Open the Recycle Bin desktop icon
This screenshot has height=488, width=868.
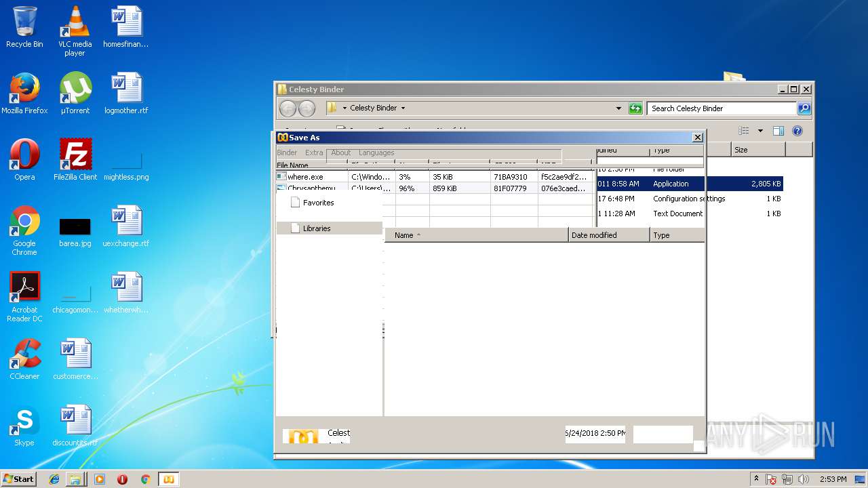pos(24,27)
